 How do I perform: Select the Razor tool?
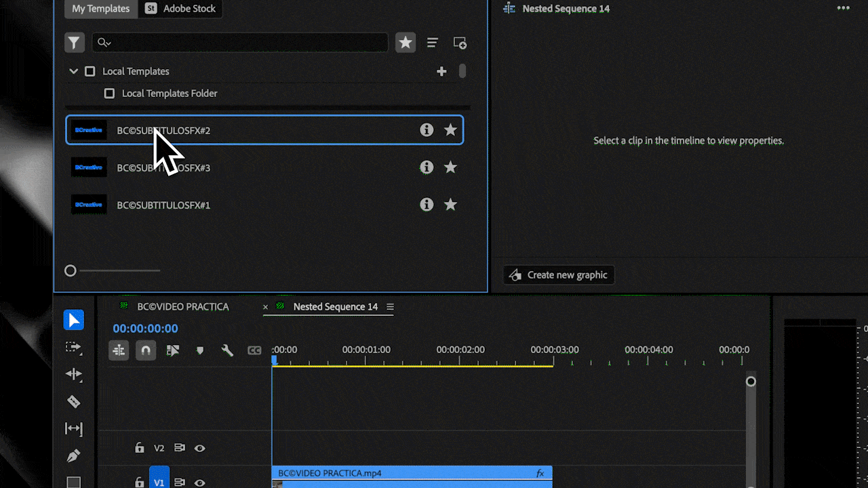[73, 401]
